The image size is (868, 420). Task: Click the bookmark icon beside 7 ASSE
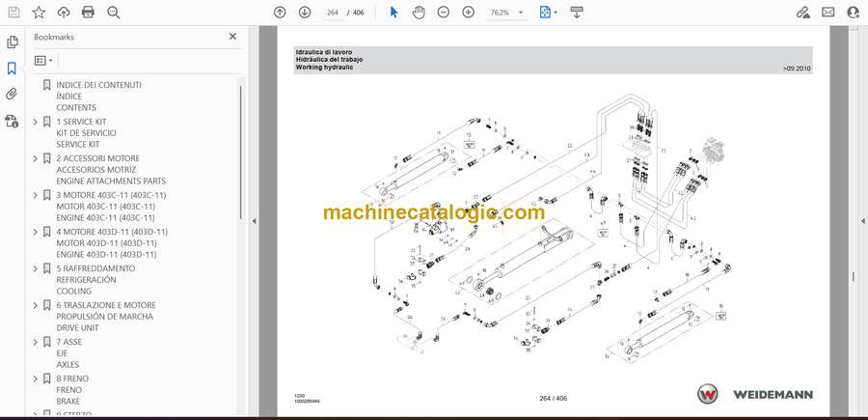(x=47, y=342)
